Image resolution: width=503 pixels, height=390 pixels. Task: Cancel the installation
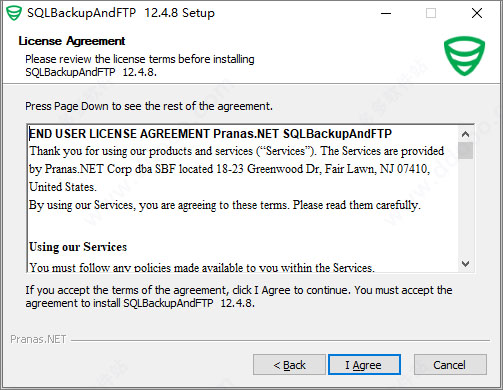[x=450, y=365]
